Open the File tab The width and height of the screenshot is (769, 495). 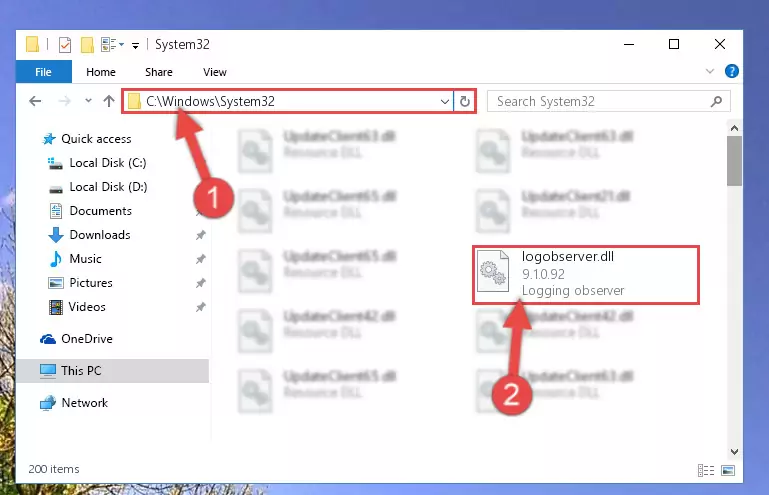44,72
